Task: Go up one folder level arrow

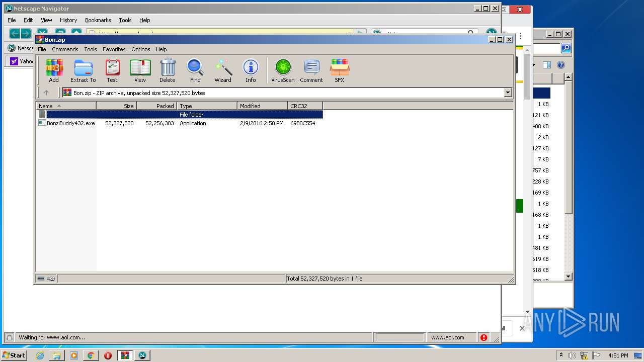Action: [x=46, y=93]
